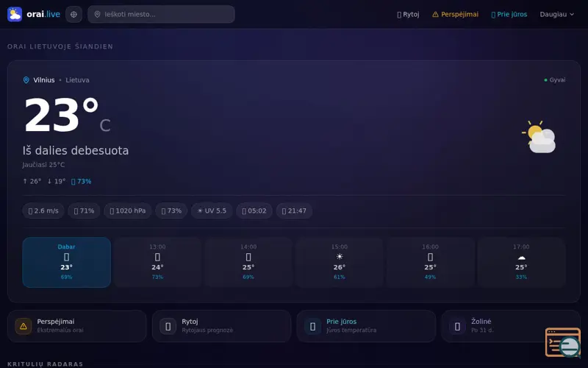The image size is (588, 368).
Task: Open the Prie jūros nav item
Action: [x=509, y=14]
